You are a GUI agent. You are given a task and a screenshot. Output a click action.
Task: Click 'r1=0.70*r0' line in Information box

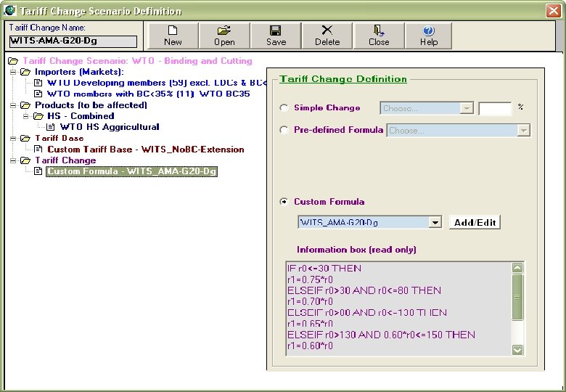(310, 301)
